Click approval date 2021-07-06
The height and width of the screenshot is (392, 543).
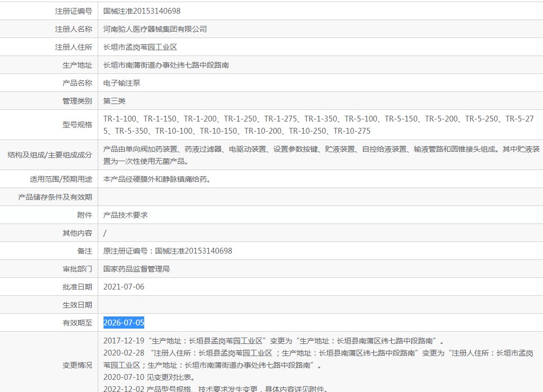124,287
